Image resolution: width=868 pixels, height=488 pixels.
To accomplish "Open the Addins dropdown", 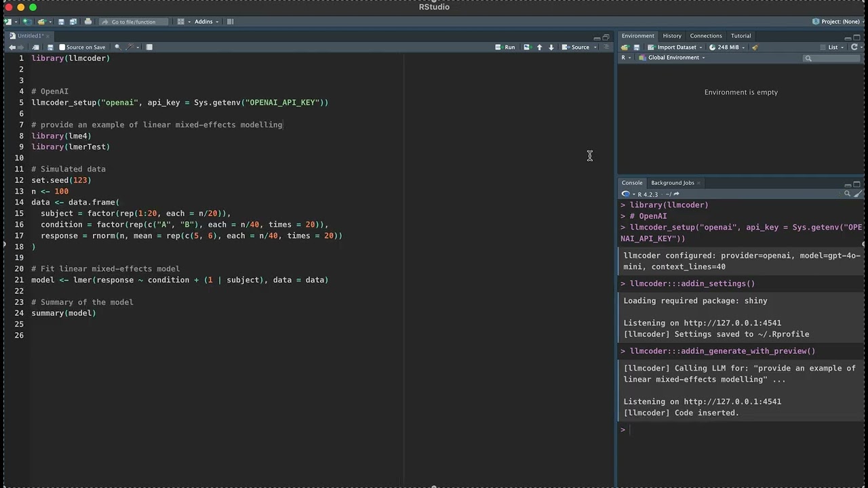I will [x=206, y=22].
